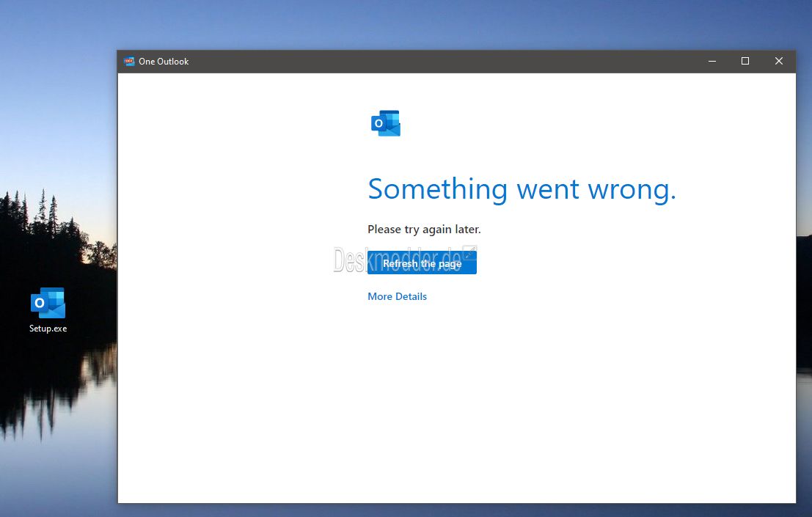Click the 'Please try again later.' text
The height and width of the screenshot is (517, 812).
(x=424, y=230)
